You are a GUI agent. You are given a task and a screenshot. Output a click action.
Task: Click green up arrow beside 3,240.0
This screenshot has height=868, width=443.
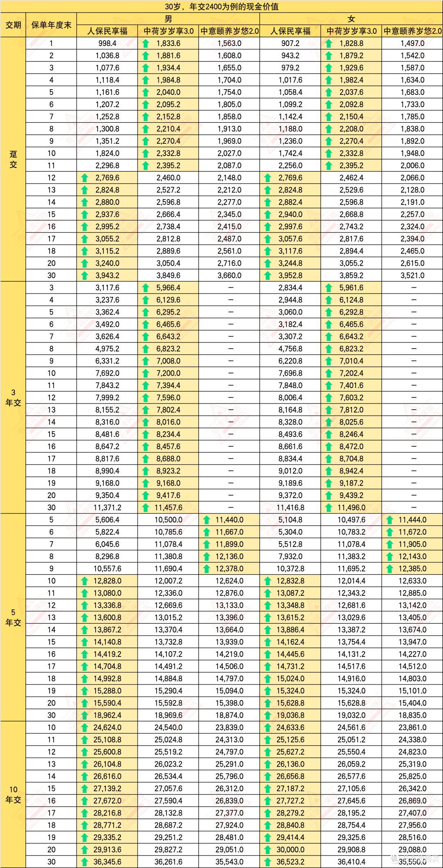click(84, 264)
